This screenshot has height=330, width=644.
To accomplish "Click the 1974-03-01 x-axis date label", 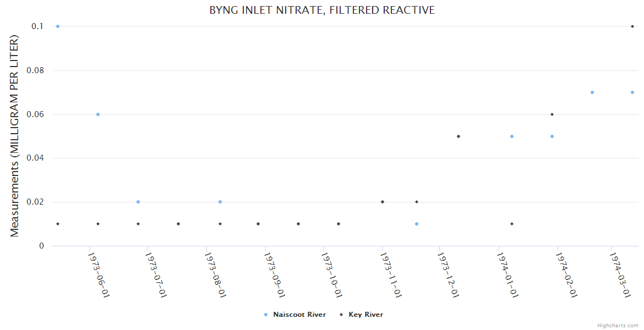I will tap(621, 274).
